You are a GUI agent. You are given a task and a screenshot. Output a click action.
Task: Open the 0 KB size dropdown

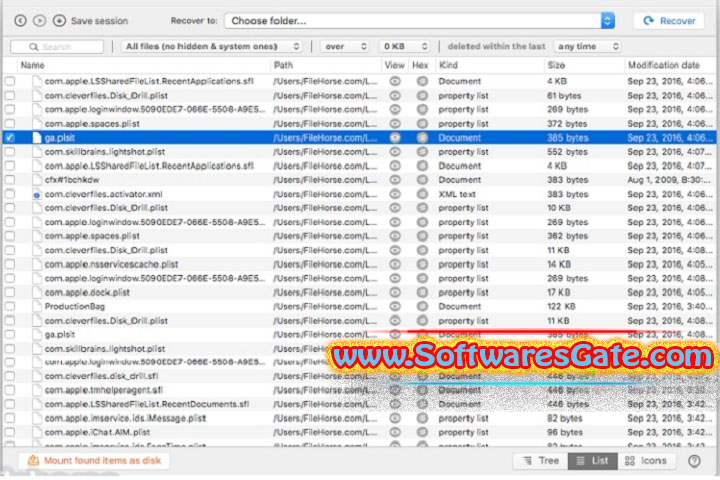tap(405, 46)
